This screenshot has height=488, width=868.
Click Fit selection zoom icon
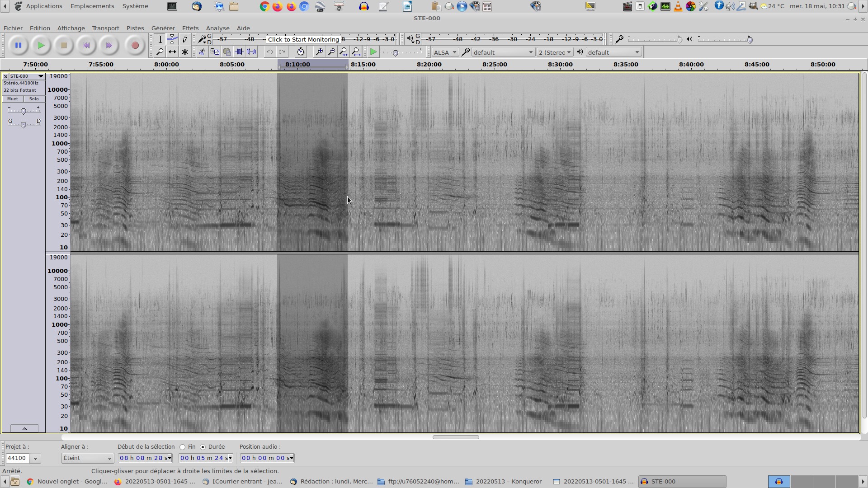pyautogui.click(x=344, y=52)
